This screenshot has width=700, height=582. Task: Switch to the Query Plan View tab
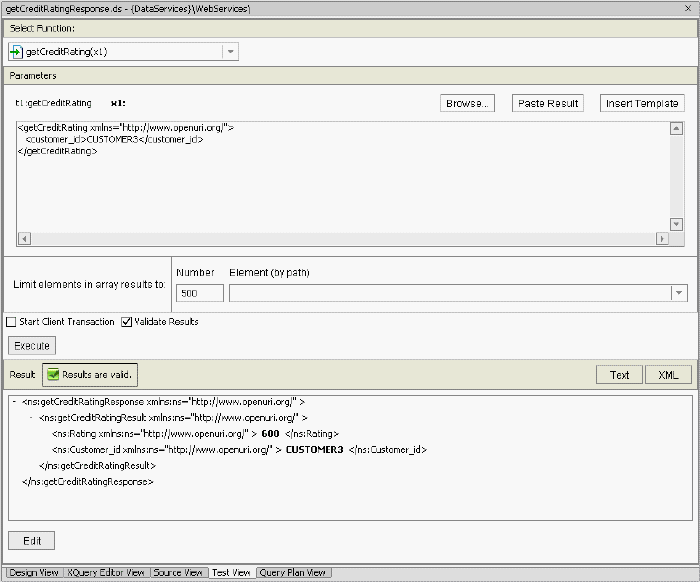292,573
